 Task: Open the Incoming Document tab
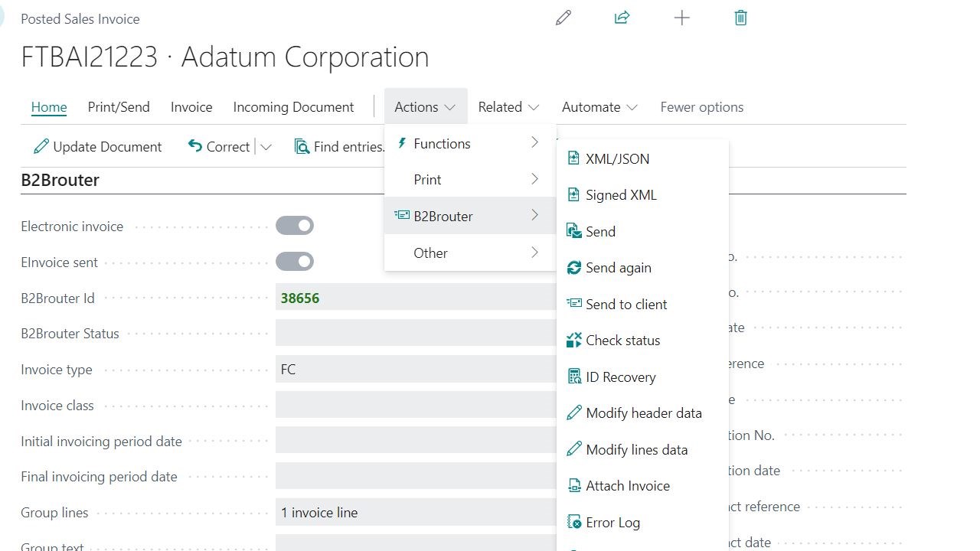pyautogui.click(x=293, y=107)
